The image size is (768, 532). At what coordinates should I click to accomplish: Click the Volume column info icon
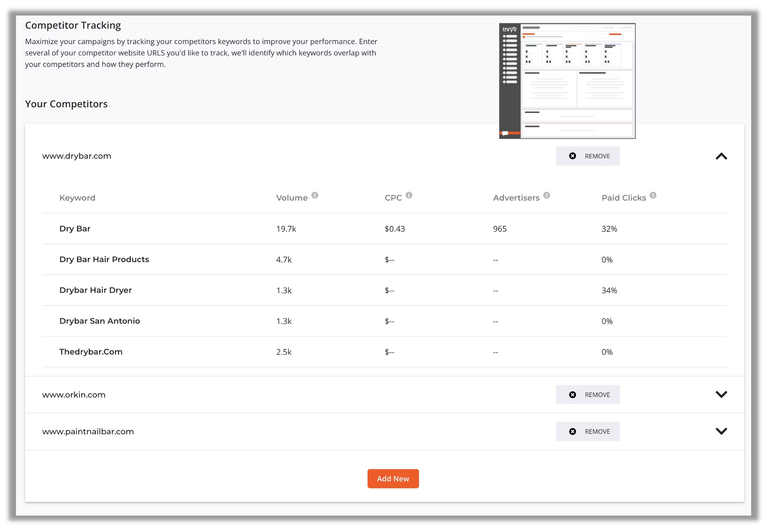tap(315, 195)
